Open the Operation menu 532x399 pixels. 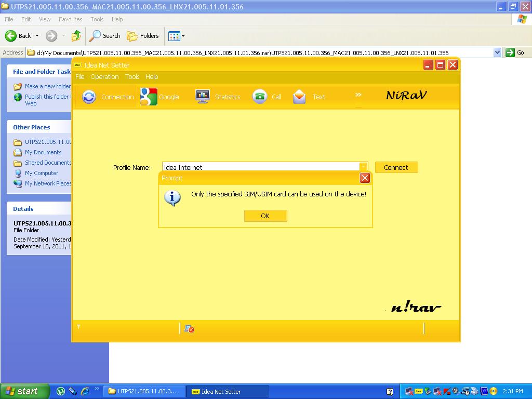tap(104, 76)
